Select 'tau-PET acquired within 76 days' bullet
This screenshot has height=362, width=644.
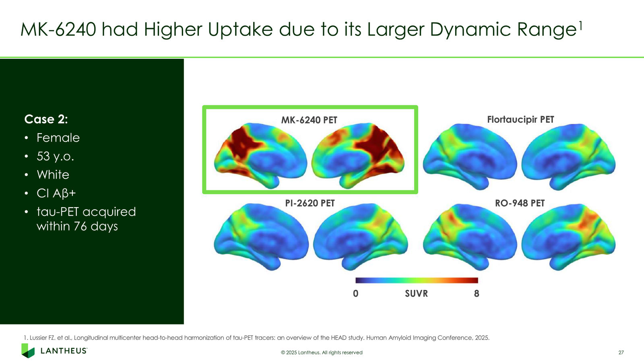tap(86, 219)
